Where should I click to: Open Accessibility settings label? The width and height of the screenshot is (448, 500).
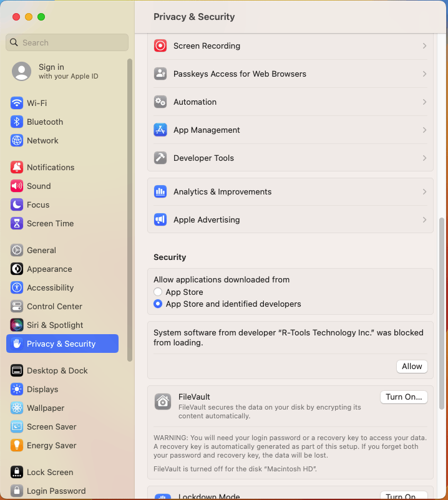point(50,288)
